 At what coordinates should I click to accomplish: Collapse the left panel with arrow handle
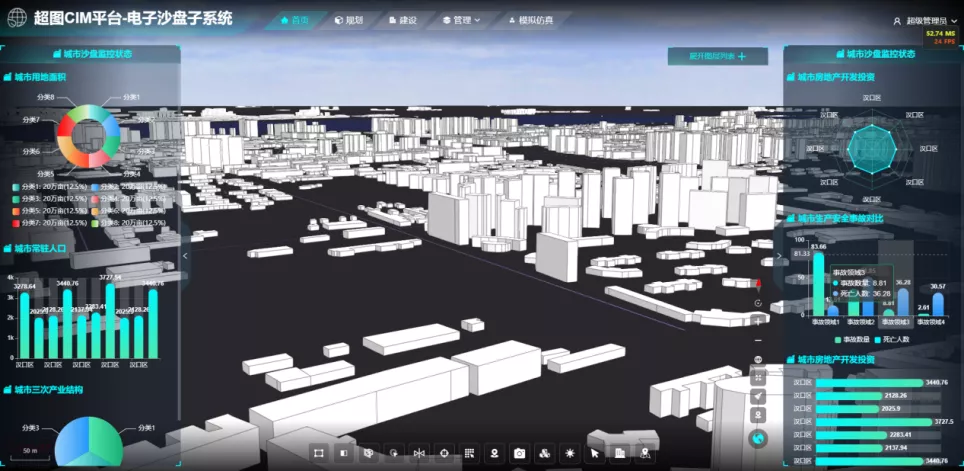click(x=185, y=256)
